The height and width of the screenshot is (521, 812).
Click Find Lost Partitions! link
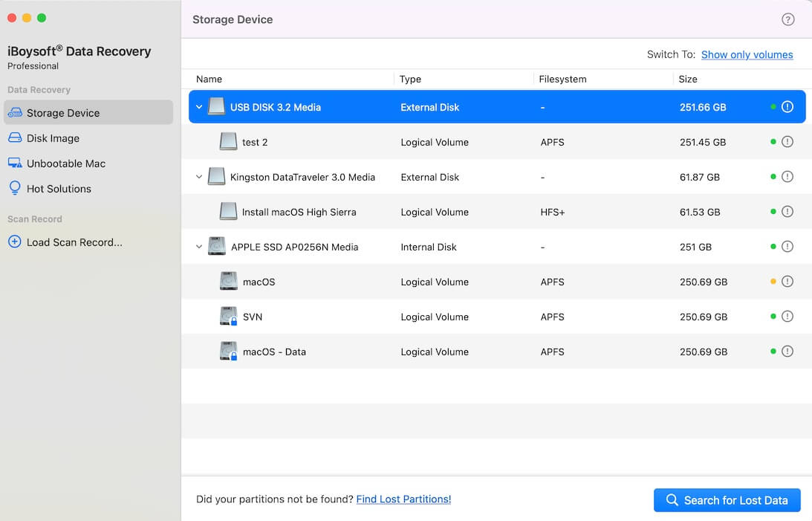coord(403,499)
